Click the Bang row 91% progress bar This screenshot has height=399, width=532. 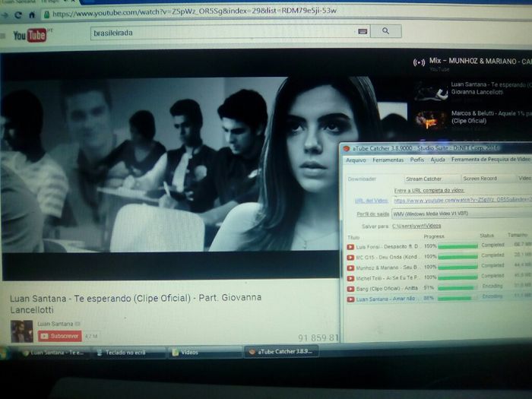tap(458, 288)
